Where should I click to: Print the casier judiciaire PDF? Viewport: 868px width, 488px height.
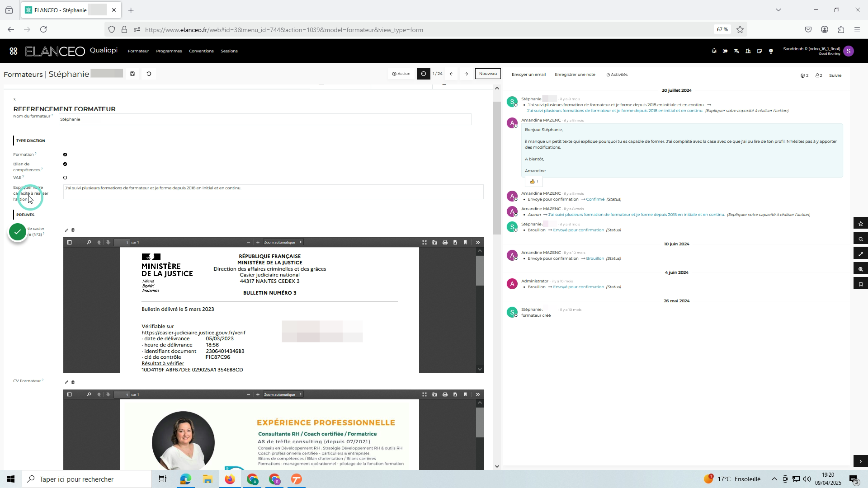pyautogui.click(x=445, y=242)
